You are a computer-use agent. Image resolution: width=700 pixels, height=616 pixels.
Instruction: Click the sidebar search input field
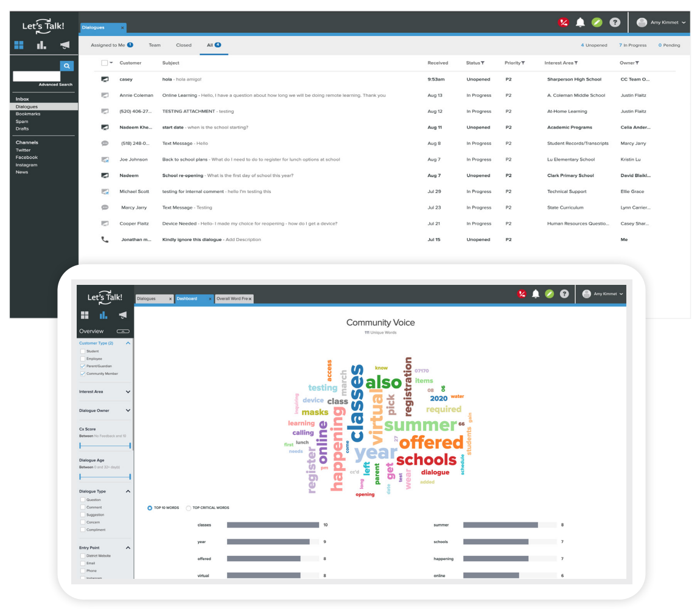pos(37,77)
